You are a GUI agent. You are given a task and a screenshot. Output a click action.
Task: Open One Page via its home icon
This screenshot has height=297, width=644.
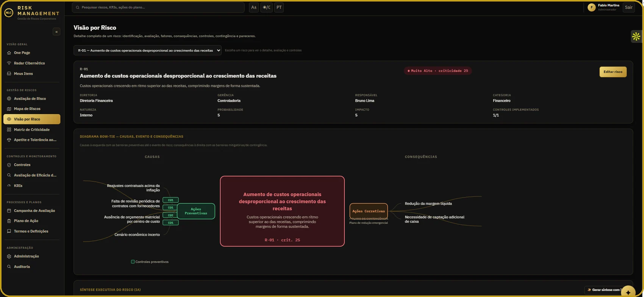pyautogui.click(x=9, y=53)
